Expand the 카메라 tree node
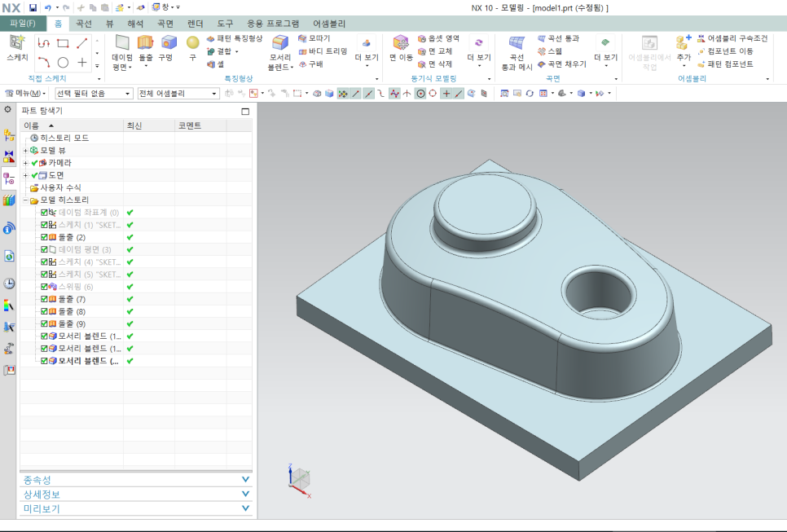This screenshot has width=787, height=532. point(25,163)
